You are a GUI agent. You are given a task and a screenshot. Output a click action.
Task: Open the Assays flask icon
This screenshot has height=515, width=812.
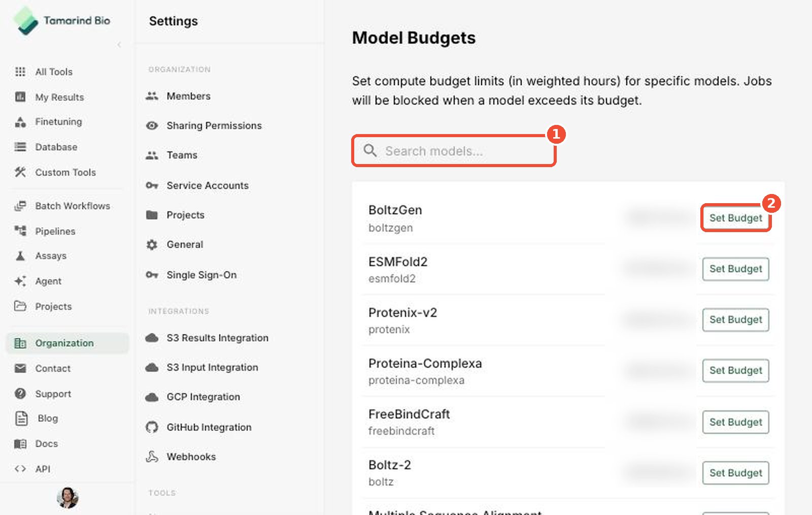click(x=20, y=255)
